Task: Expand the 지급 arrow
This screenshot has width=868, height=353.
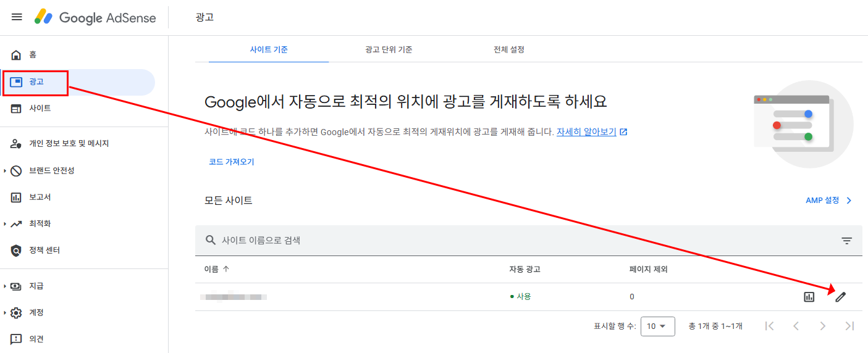Action: click(5, 286)
